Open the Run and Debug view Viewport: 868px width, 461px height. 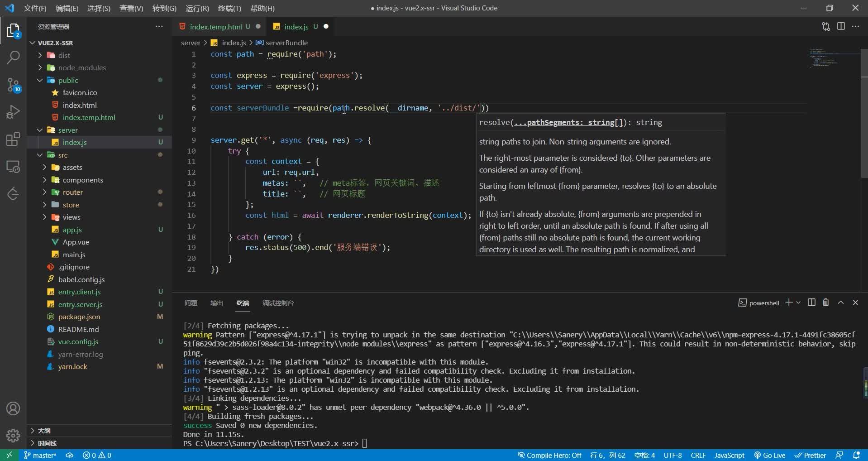[13, 112]
